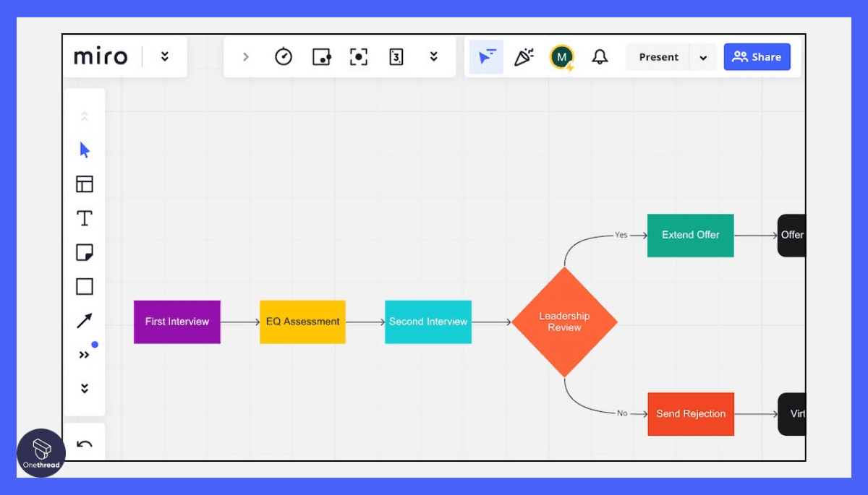This screenshot has height=495, width=868.
Task: Click the blue Share button
Action: [x=757, y=56]
